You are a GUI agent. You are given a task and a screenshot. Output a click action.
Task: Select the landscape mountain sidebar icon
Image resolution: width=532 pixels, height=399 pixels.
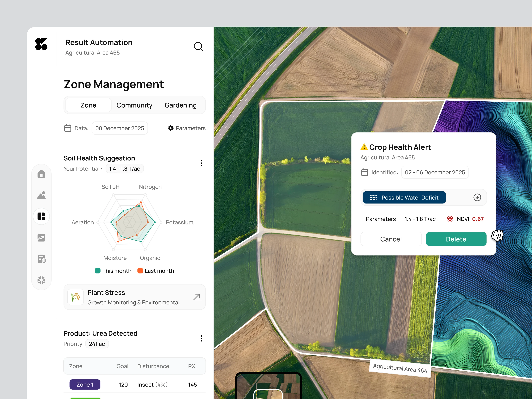pyautogui.click(x=41, y=195)
